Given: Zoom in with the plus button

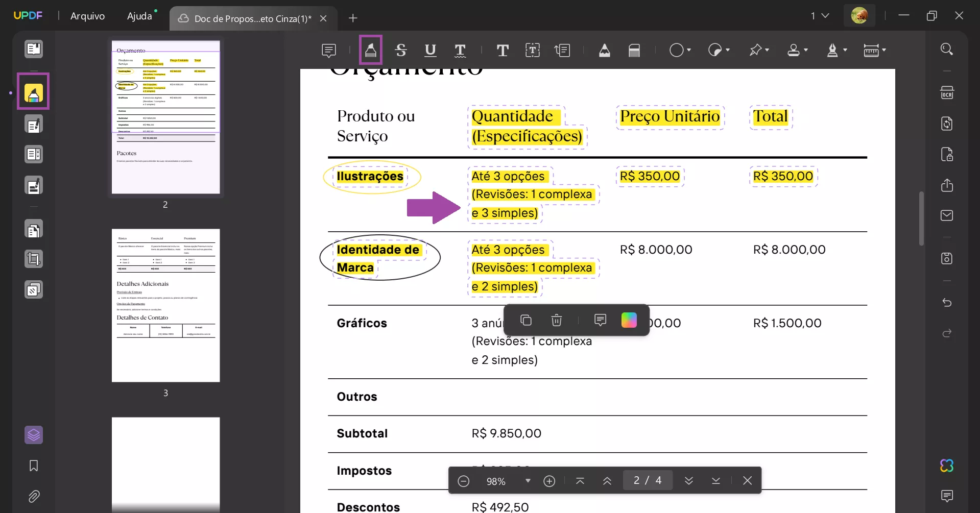Looking at the screenshot, I should pyautogui.click(x=549, y=481).
